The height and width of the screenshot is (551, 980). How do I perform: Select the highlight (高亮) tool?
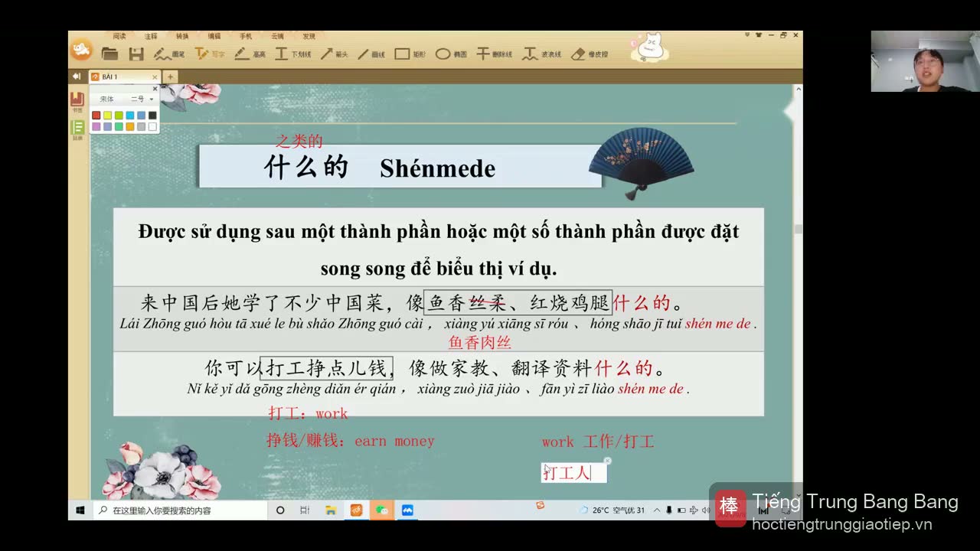250,54
